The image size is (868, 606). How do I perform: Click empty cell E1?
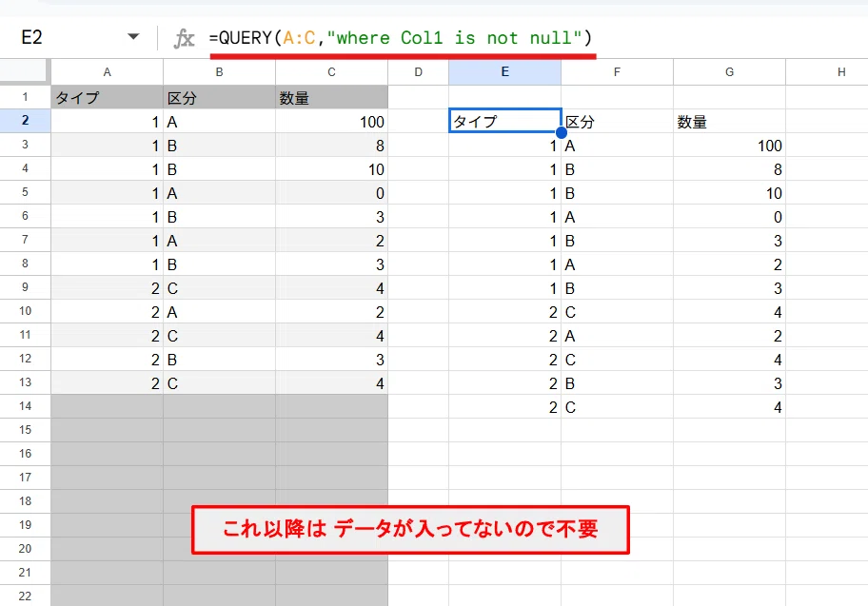(x=504, y=97)
